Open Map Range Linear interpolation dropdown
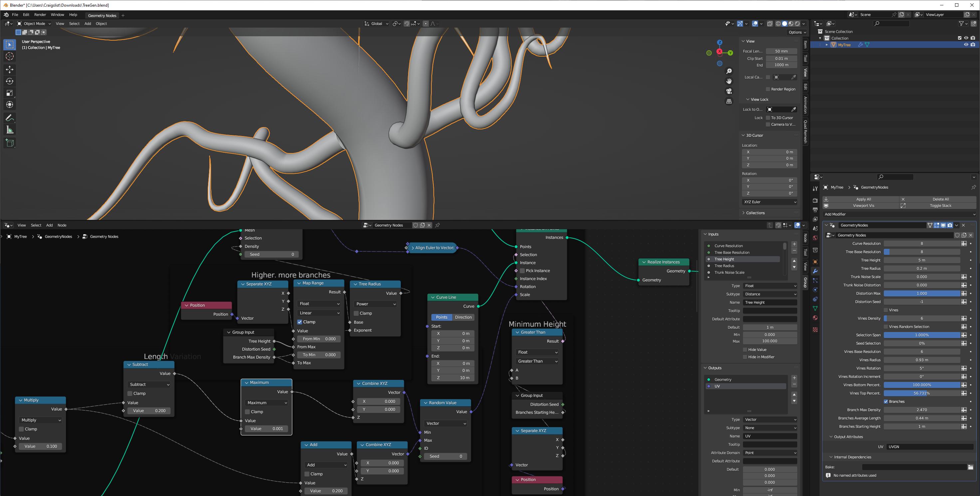Image resolution: width=980 pixels, height=496 pixels. point(319,313)
